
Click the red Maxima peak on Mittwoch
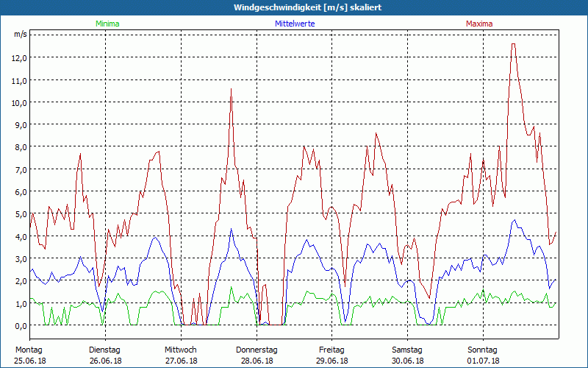tap(231, 89)
